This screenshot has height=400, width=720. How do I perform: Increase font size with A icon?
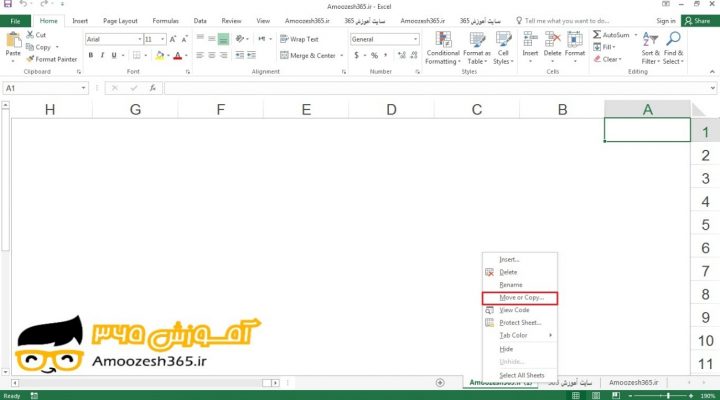(173, 39)
